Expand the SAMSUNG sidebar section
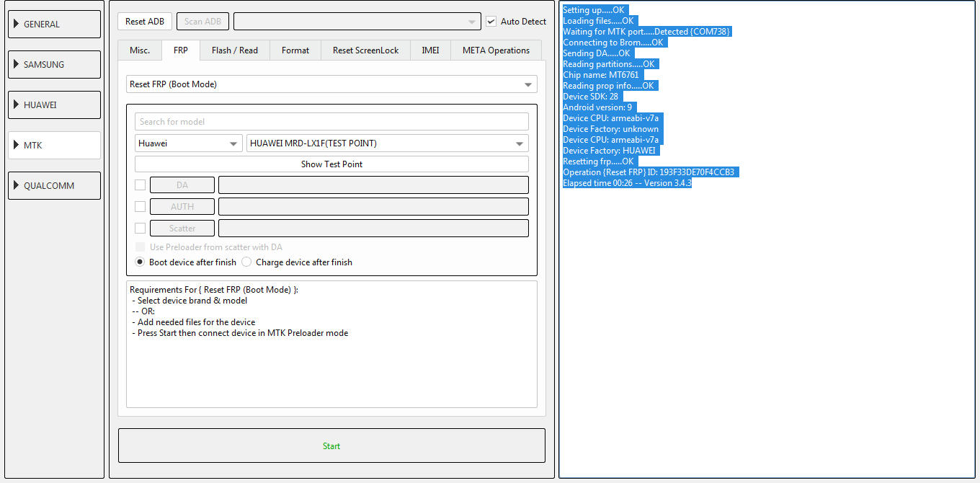This screenshot has width=980, height=483. 54,64
